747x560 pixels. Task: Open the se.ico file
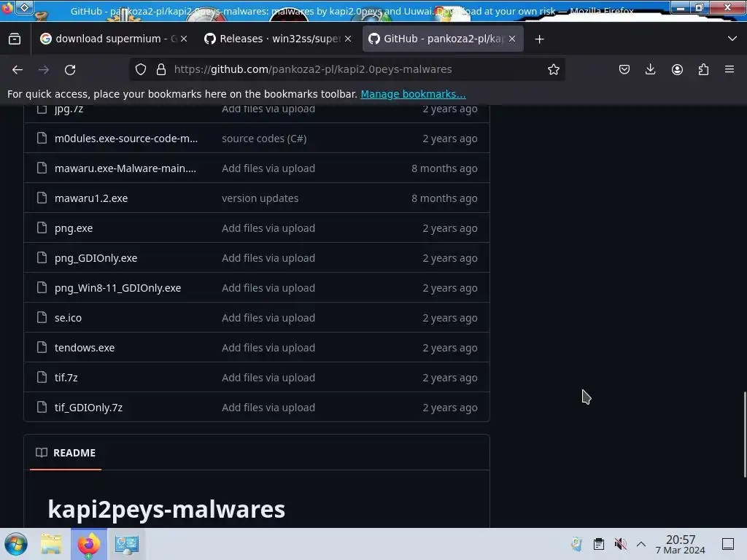68,318
